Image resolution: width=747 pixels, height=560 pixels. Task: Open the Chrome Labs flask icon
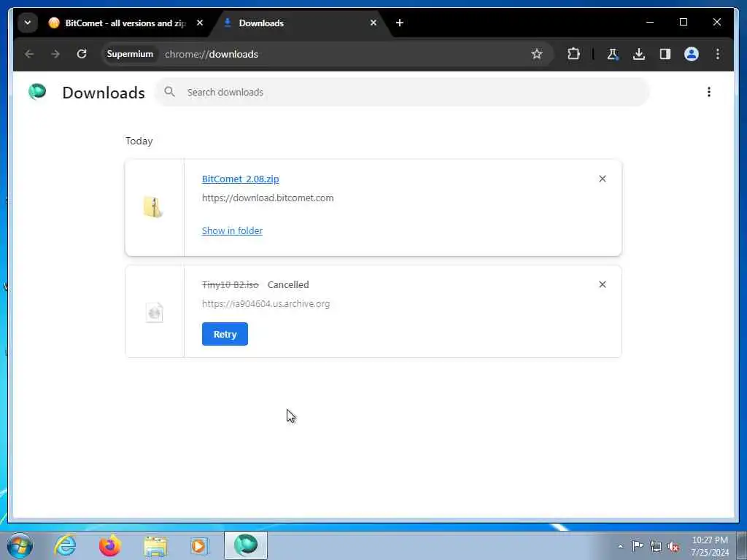(x=613, y=54)
